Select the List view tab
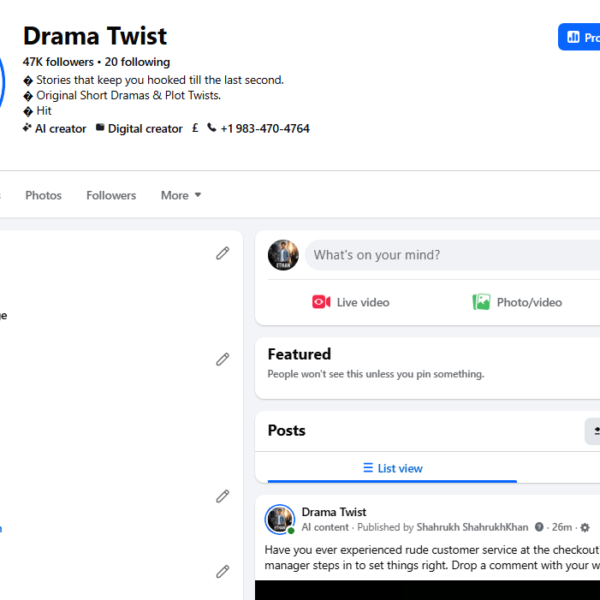The image size is (600, 600). [392, 468]
